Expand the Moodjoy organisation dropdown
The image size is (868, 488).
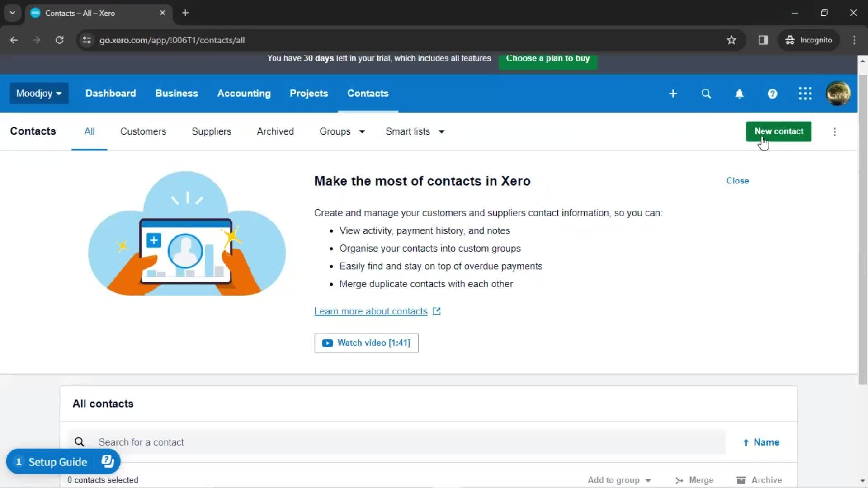point(39,94)
